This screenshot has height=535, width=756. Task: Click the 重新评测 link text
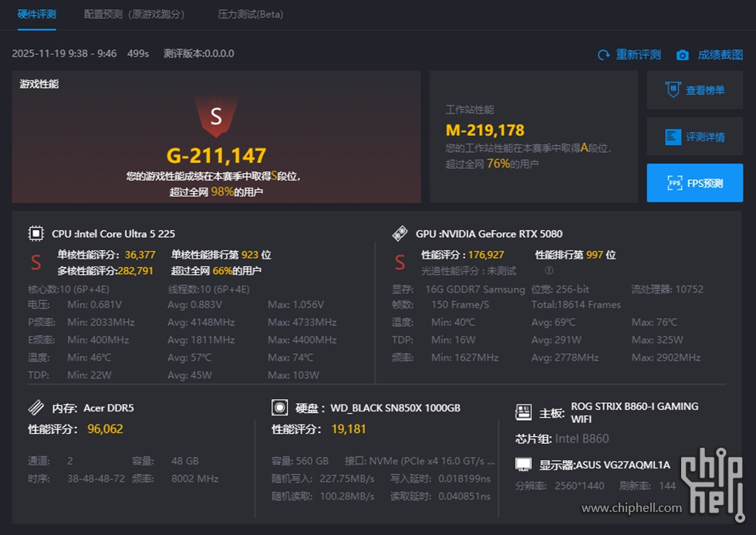tap(638, 55)
